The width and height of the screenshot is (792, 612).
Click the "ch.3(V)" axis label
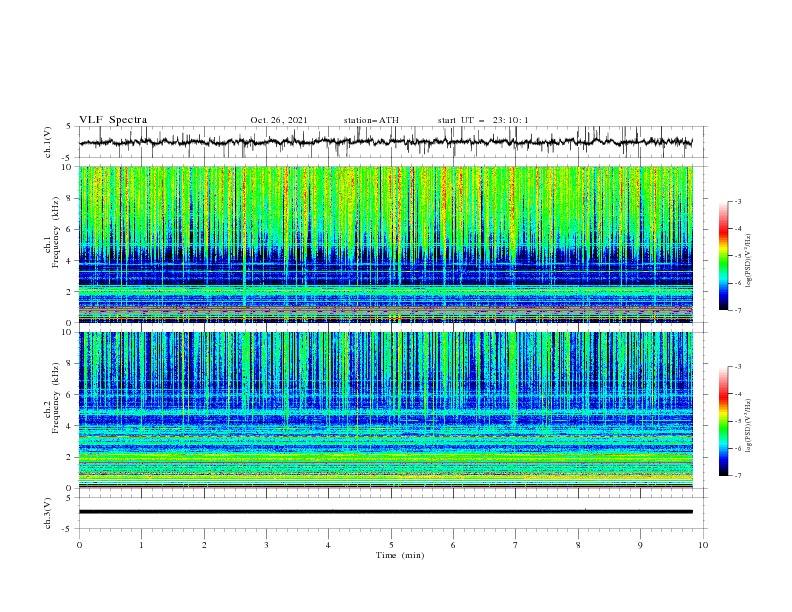(48, 513)
